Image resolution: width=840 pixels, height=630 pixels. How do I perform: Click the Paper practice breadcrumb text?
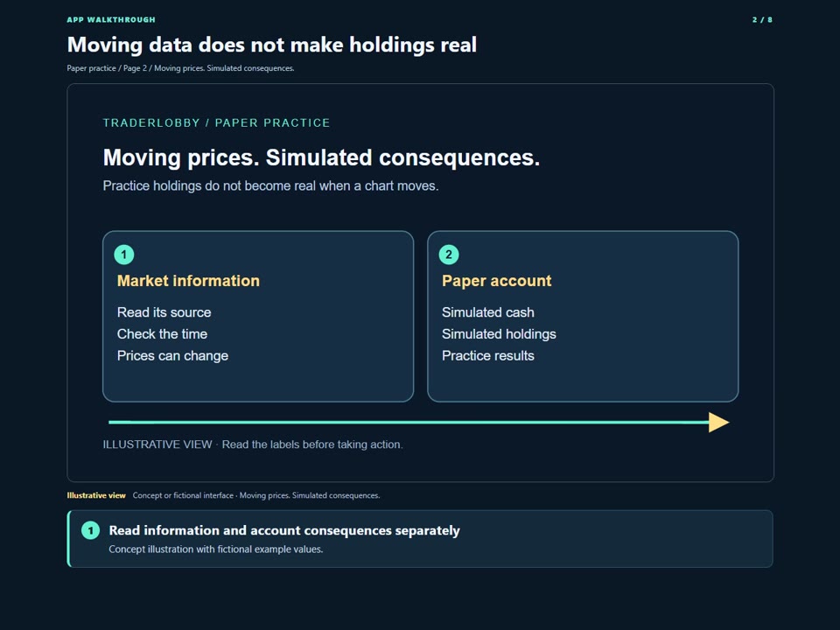pos(91,68)
